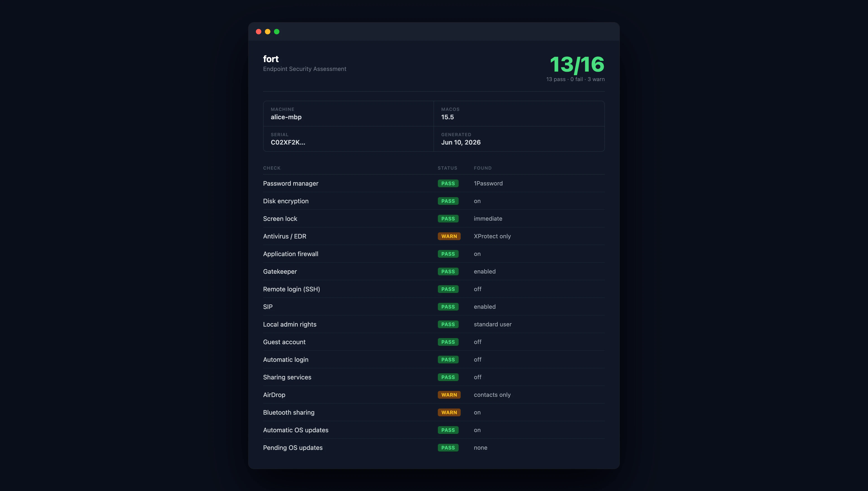Click the Bluetooth sharing check label
This screenshot has height=491, width=868.
pos(289,412)
